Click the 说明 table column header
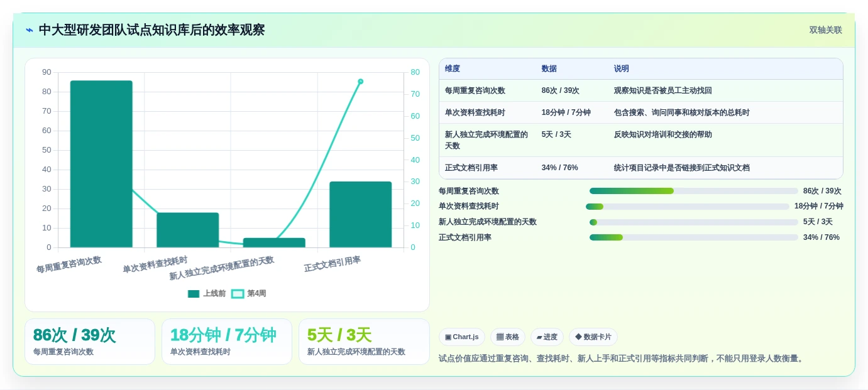This screenshot has height=390, width=868. click(x=622, y=69)
